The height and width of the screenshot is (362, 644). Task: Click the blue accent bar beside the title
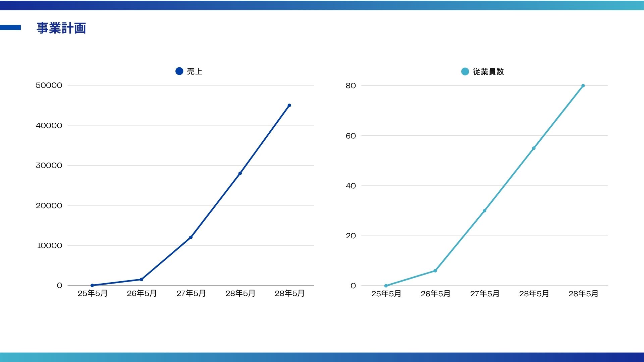11,28
